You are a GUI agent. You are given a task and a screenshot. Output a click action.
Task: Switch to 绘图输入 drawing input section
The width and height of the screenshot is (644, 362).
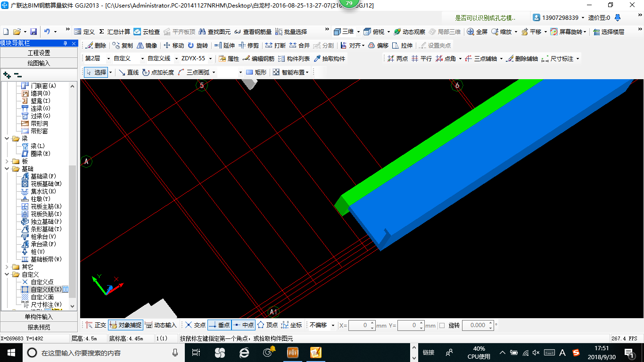pos(39,63)
